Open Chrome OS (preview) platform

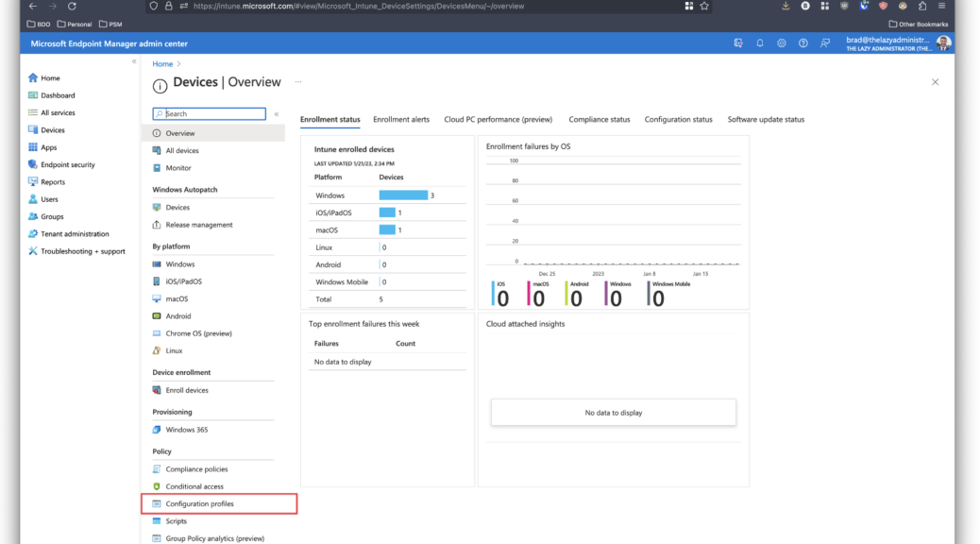pos(192,334)
